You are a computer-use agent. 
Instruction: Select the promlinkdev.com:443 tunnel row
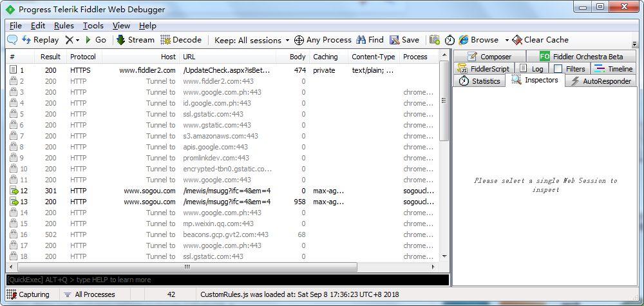pos(222,158)
